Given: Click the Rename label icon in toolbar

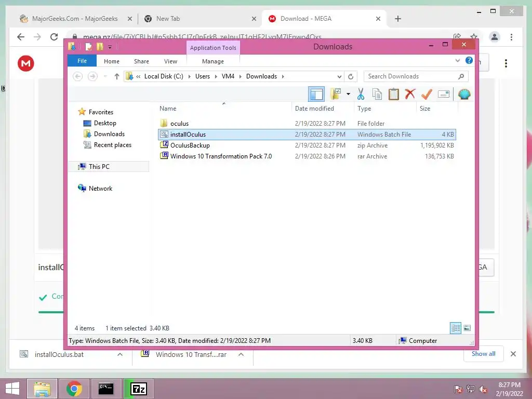Looking at the screenshot, I should pos(444,94).
